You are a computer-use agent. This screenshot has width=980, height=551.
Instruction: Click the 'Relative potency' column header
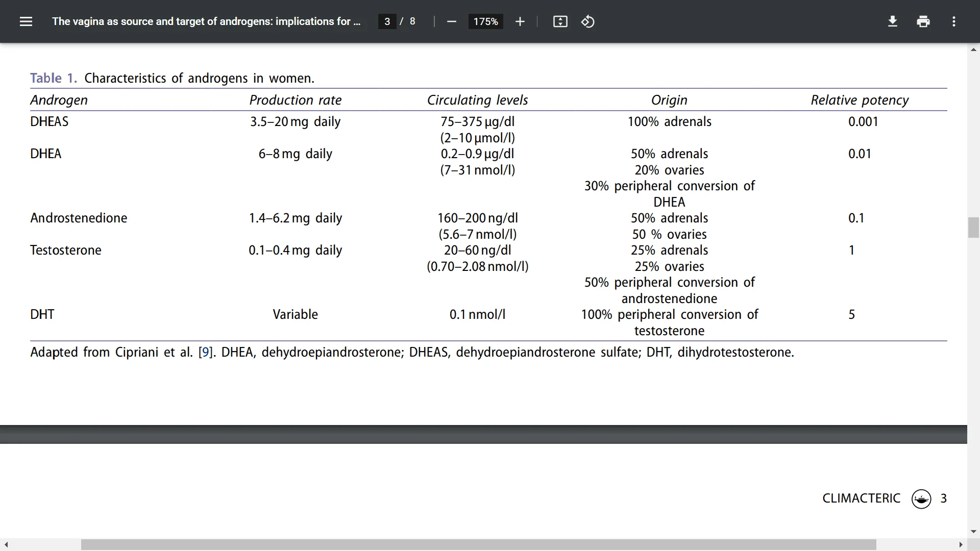click(x=860, y=100)
